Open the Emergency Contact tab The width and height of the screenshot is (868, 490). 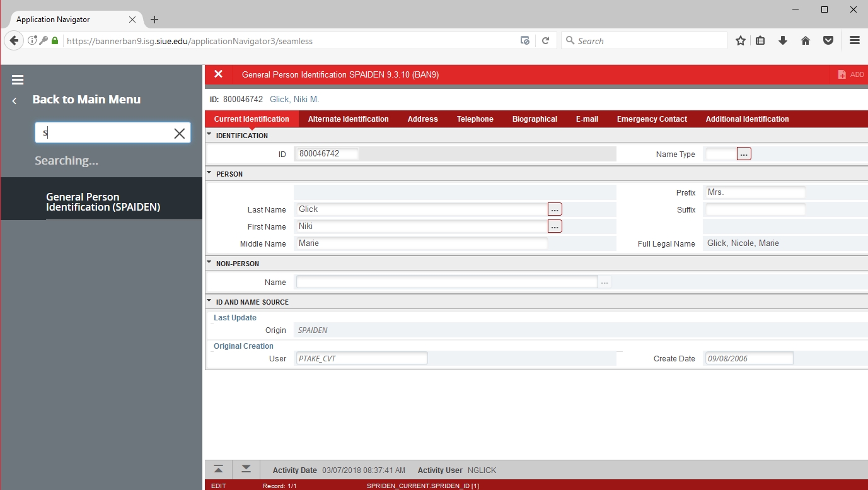click(x=652, y=119)
